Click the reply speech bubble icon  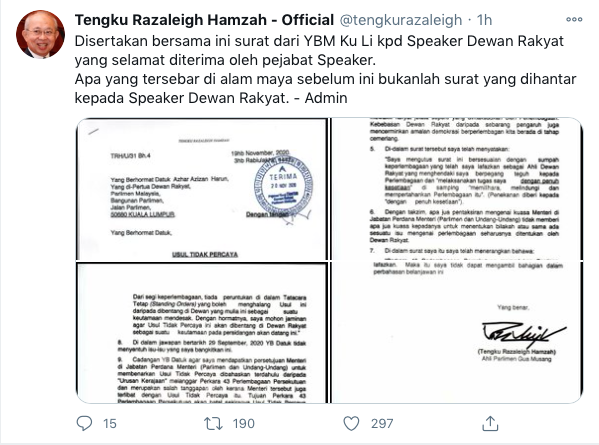pyautogui.click(x=84, y=423)
